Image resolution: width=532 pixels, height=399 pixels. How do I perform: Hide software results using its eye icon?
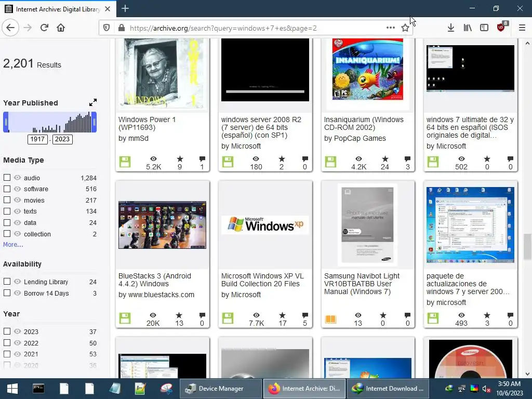coord(17,189)
